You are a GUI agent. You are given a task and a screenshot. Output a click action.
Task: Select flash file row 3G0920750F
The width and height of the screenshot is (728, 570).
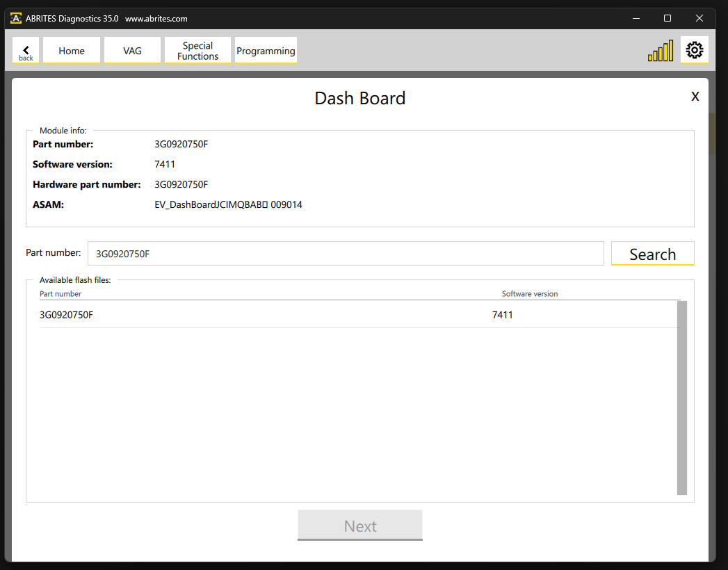(x=358, y=315)
